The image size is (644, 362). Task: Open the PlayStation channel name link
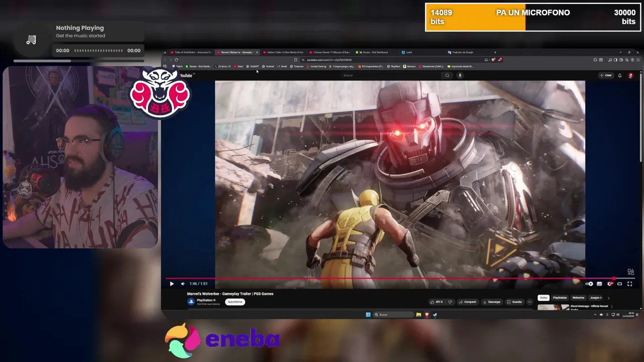coord(204,300)
